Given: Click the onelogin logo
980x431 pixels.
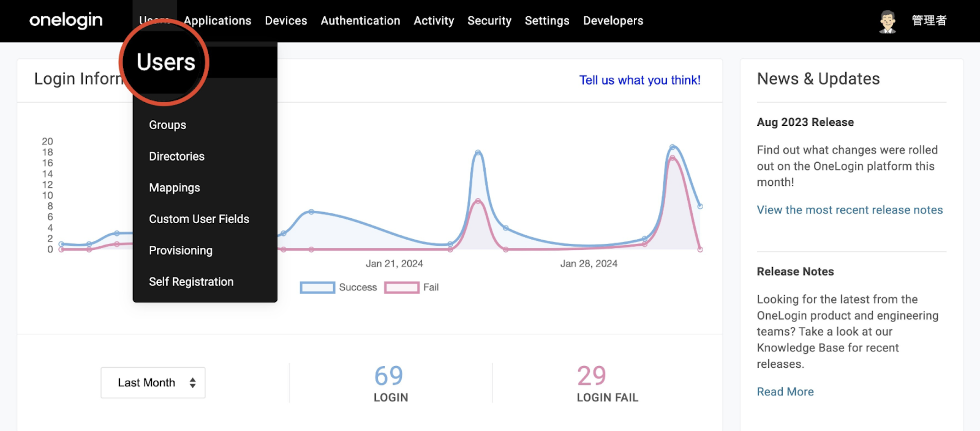Looking at the screenshot, I should [66, 20].
